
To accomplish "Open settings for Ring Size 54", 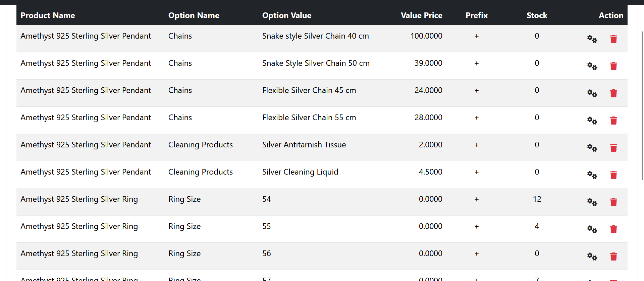I will pos(592,202).
